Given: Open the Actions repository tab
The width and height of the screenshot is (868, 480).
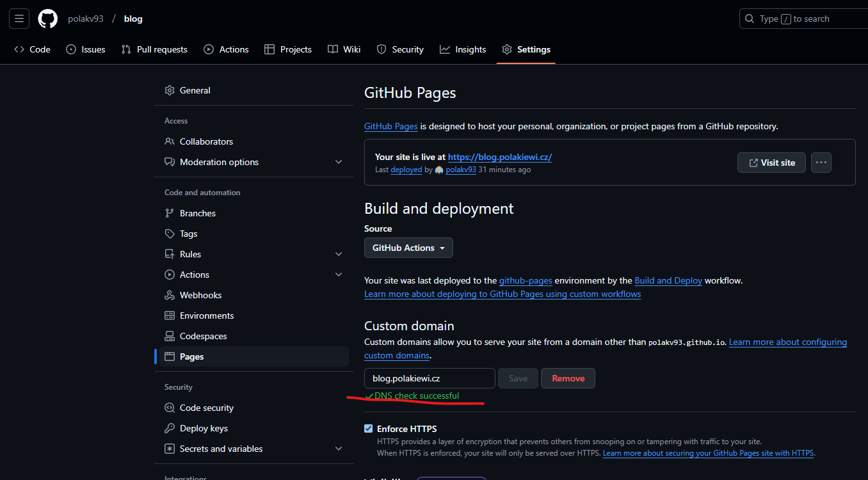Looking at the screenshot, I should pos(226,49).
